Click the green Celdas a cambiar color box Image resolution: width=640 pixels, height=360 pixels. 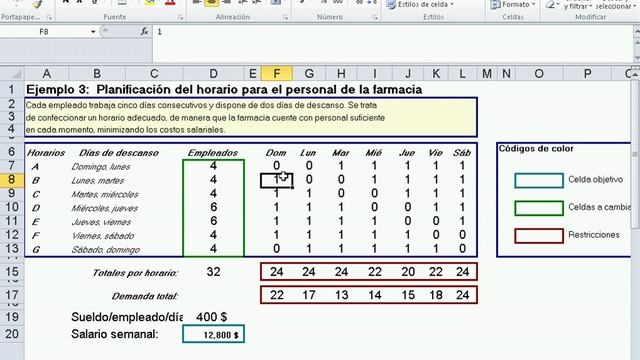[x=539, y=208]
